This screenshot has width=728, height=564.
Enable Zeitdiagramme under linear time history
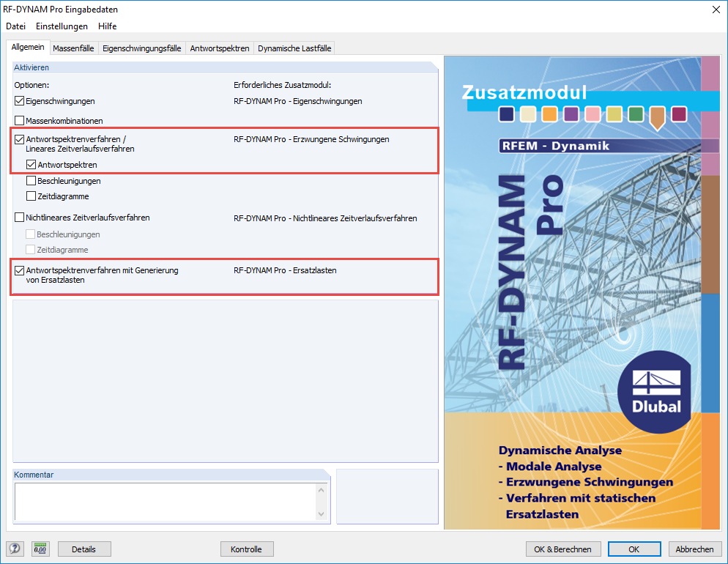click(x=31, y=196)
